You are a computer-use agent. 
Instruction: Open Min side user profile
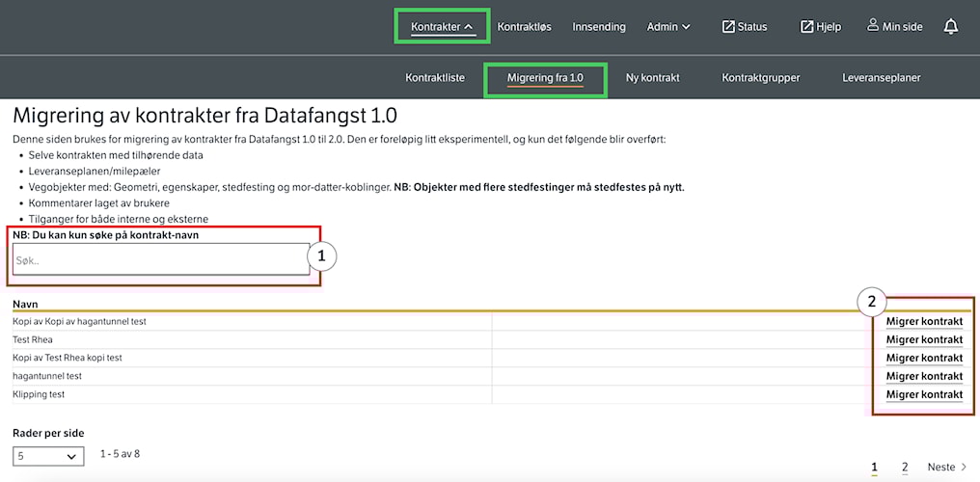(x=894, y=27)
